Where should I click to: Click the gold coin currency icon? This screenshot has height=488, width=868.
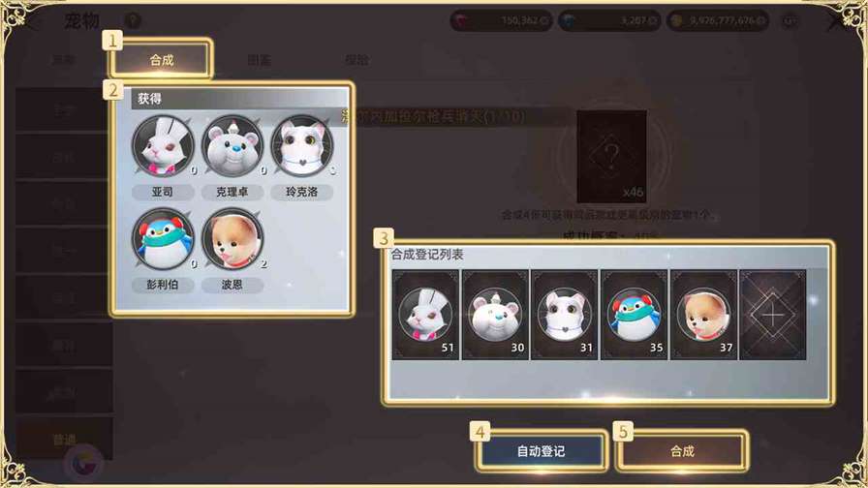point(676,21)
